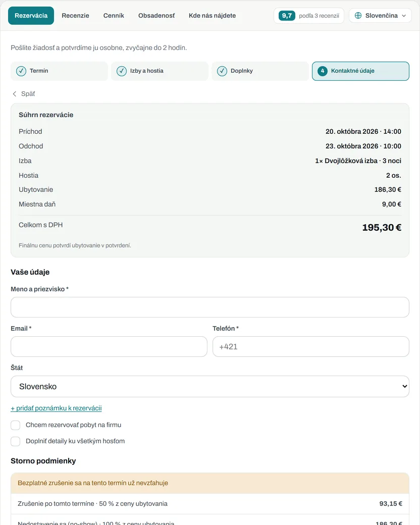Click Zrušenie po tomto termíne row text
420x525 pixels.
pyautogui.click(x=92, y=504)
